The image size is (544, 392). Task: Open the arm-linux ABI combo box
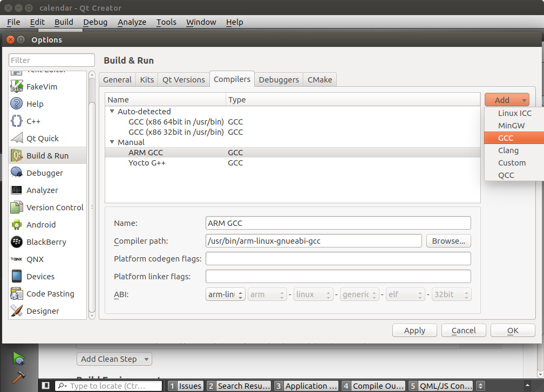225,294
